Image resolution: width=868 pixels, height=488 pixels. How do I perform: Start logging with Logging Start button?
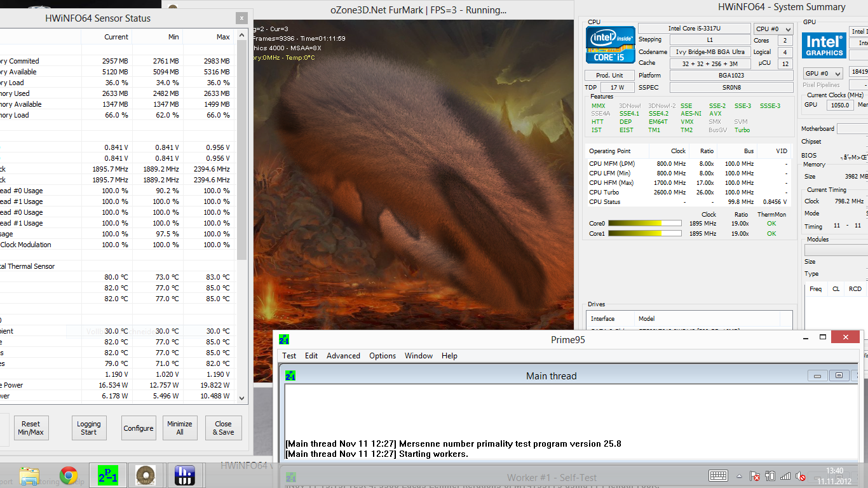coord(89,428)
